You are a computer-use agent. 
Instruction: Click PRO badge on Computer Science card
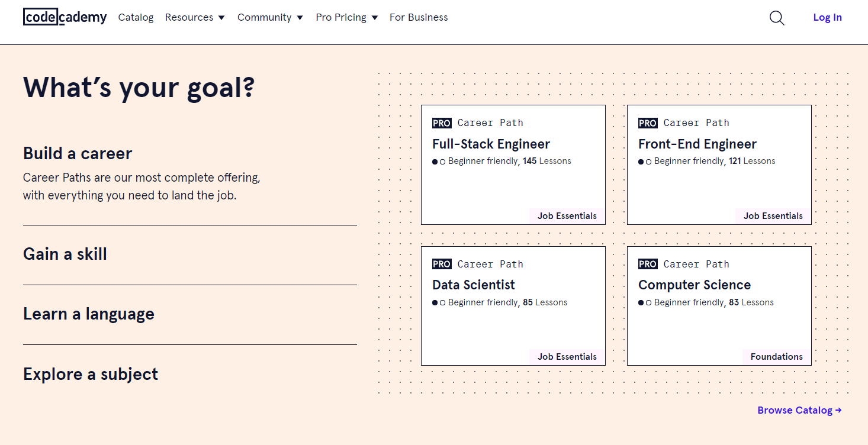tap(648, 264)
